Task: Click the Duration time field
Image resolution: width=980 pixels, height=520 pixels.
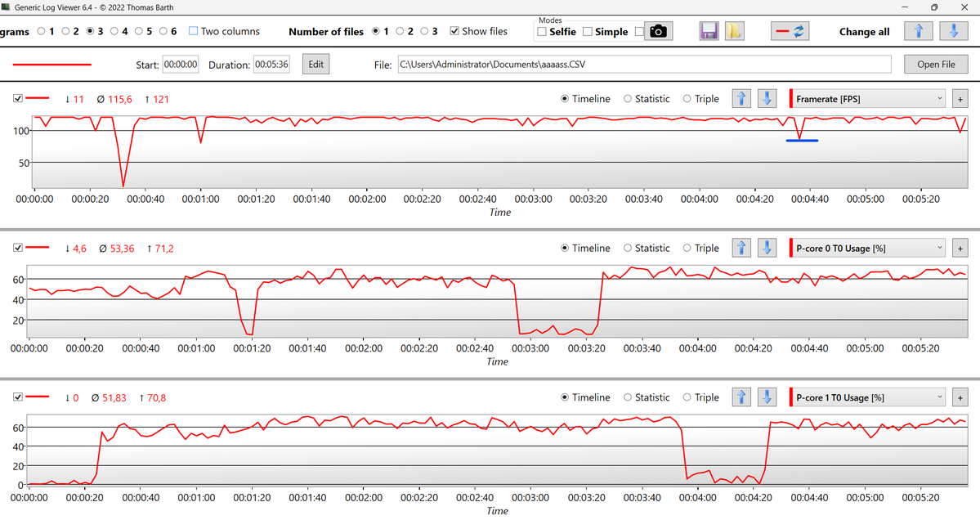Action: pyautogui.click(x=271, y=65)
